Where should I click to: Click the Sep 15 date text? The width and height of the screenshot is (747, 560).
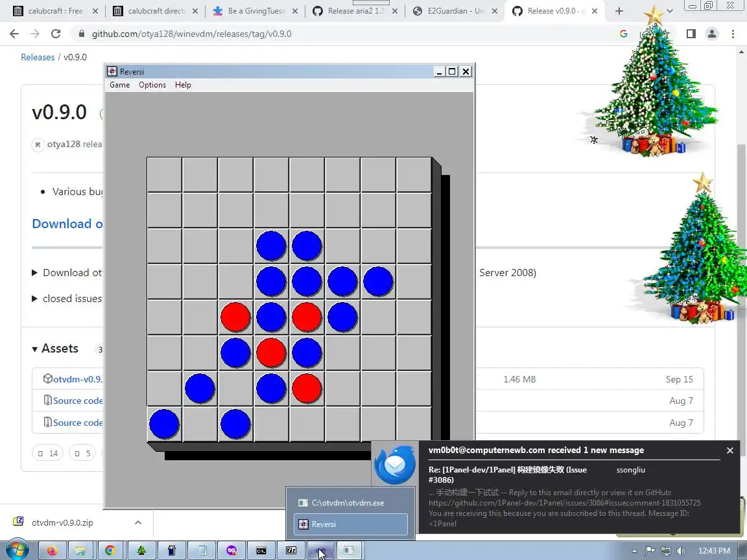pos(680,379)
